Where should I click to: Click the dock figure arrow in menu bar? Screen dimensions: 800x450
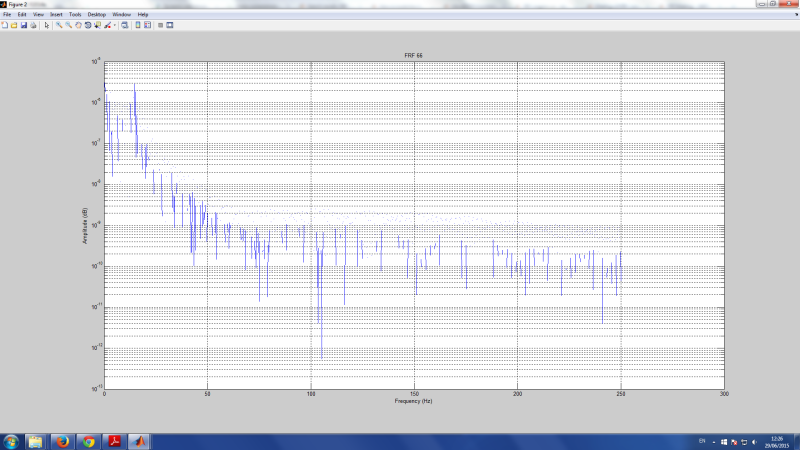[x=796, y=14]
